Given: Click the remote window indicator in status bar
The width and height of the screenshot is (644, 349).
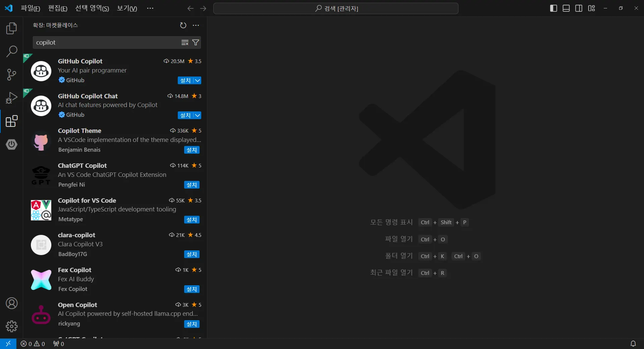Looking at the screenshot, I should 8,344.
